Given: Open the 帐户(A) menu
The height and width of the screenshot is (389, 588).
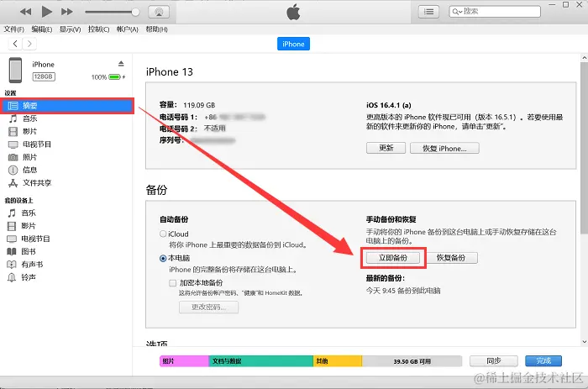Looking at the screenshot, I should 128,29.
